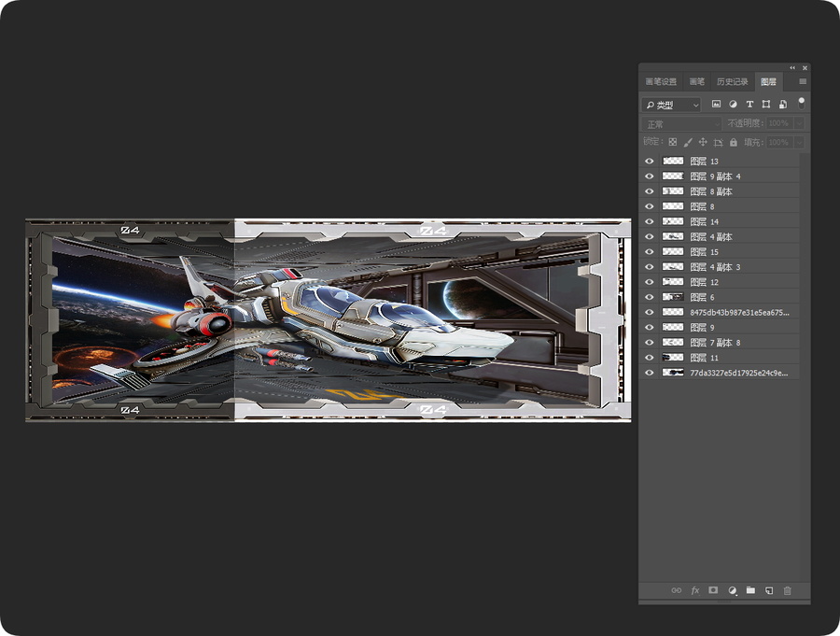Create a new group folder icon
Viewport: 840px width, 636px height.
750,590
